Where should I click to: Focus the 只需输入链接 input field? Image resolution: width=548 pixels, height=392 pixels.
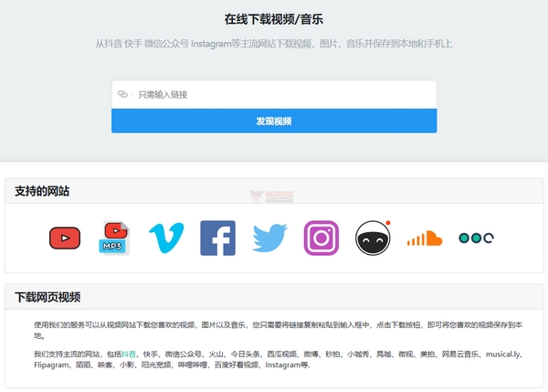274,94
